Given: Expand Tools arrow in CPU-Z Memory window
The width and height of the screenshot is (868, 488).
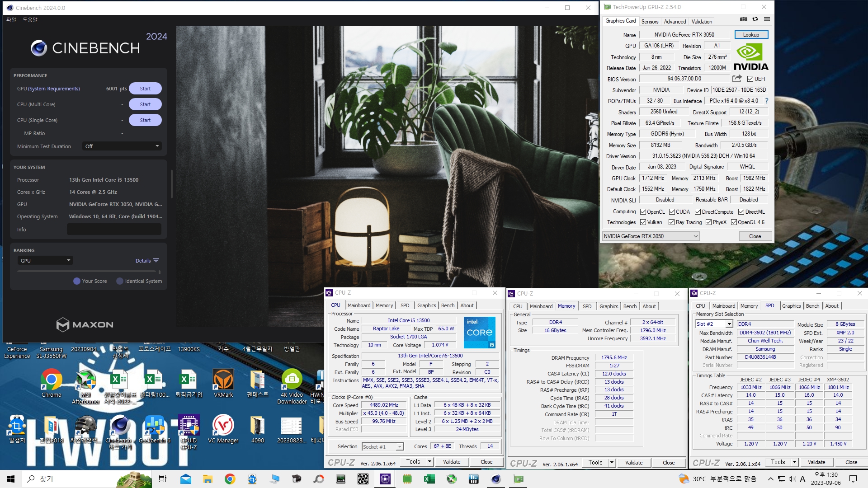Looking at the screenshot, I should click(x=612, y=462).
